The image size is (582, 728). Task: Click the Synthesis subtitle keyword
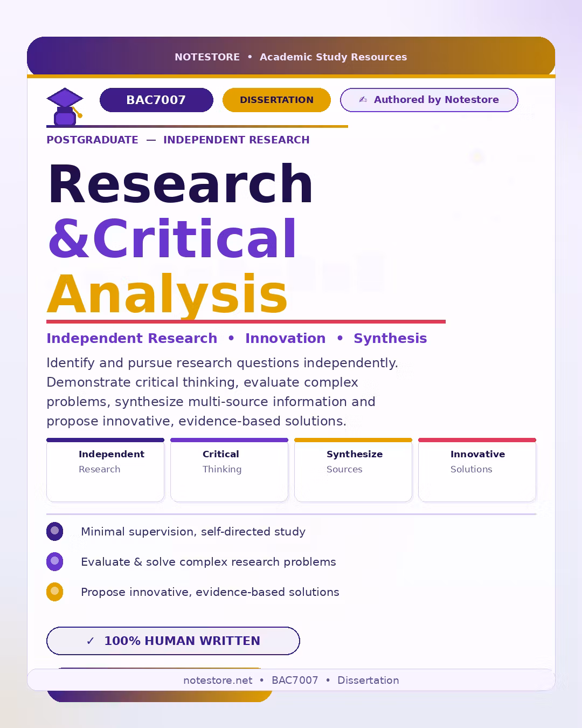[x=390, y=338]
